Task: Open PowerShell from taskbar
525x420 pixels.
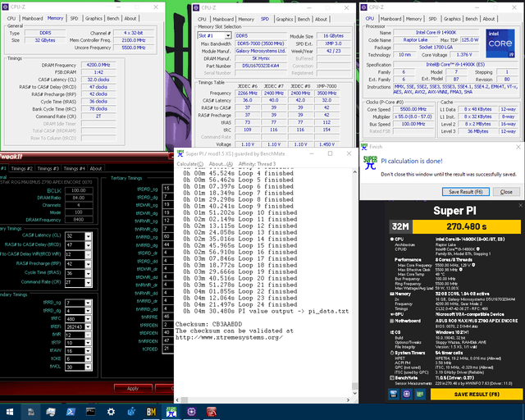Action: [71, 412]
